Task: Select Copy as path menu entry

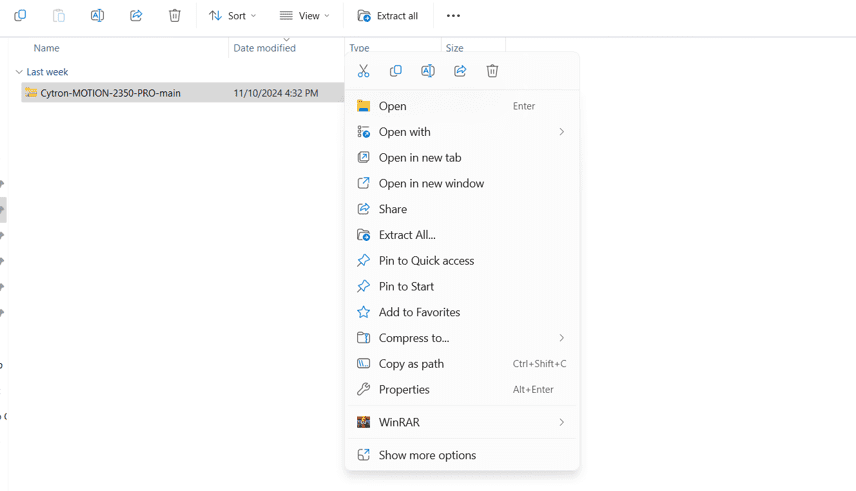Action: click(x=411, y=364)
